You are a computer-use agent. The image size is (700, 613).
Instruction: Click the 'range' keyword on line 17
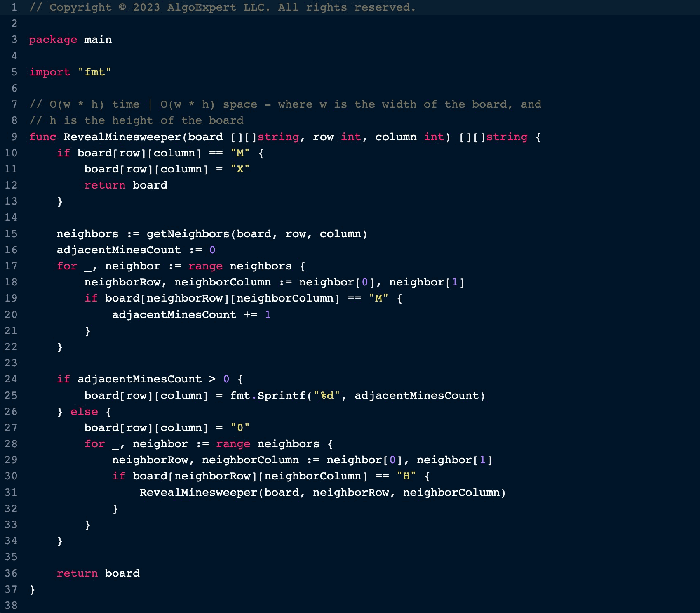(205, 266)
